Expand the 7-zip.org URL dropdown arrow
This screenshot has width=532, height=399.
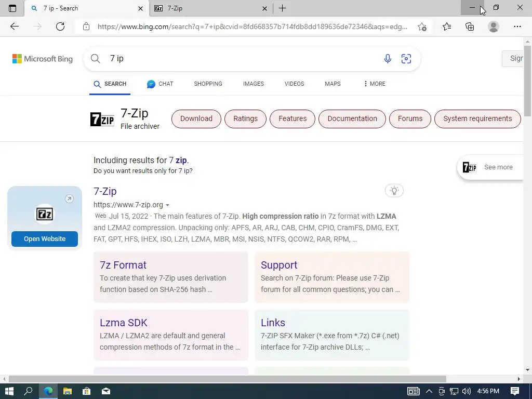[167, 205]
